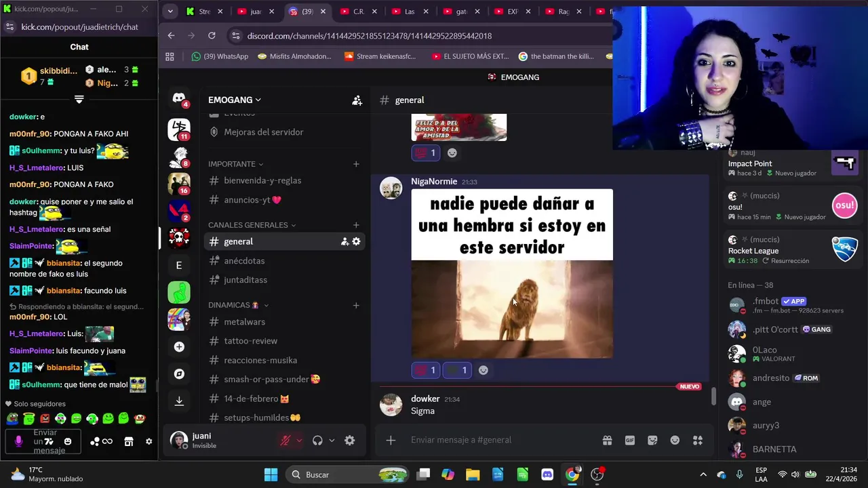Screen dimensions: 868x488
Task: Collapse the DINAMICAS category
Action: 239,305
